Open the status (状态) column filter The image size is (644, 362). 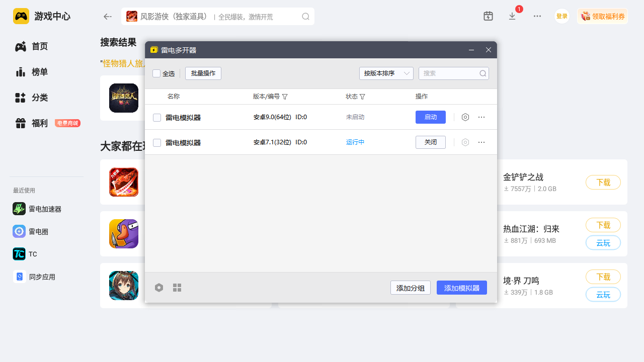tap(362, 97)
